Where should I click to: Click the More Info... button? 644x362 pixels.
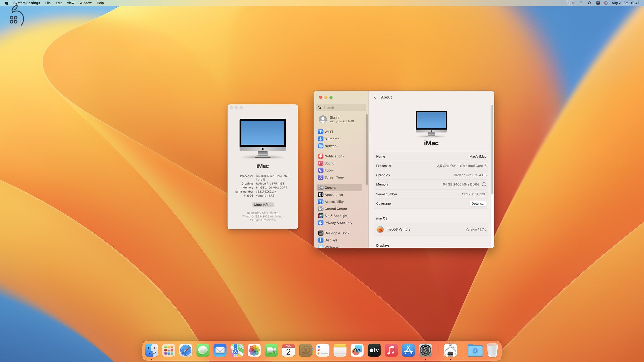(263, 205)
